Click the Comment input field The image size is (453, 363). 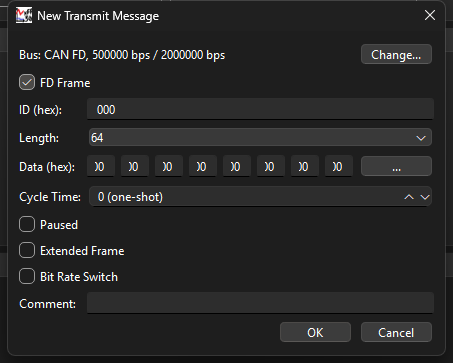(x=260, y=303)
